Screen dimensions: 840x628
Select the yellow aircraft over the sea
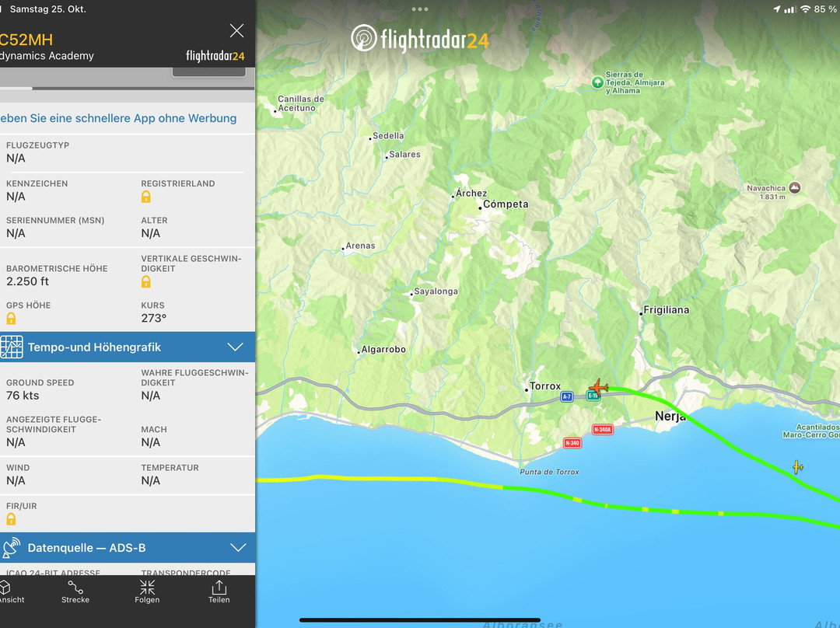[797, 467]
